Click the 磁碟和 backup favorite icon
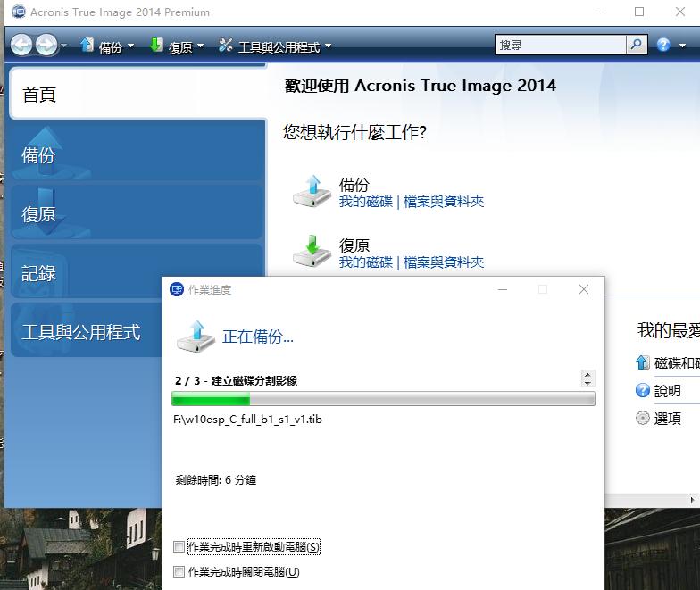The width and height of the screenshot is (700, 590). (643, 362)
